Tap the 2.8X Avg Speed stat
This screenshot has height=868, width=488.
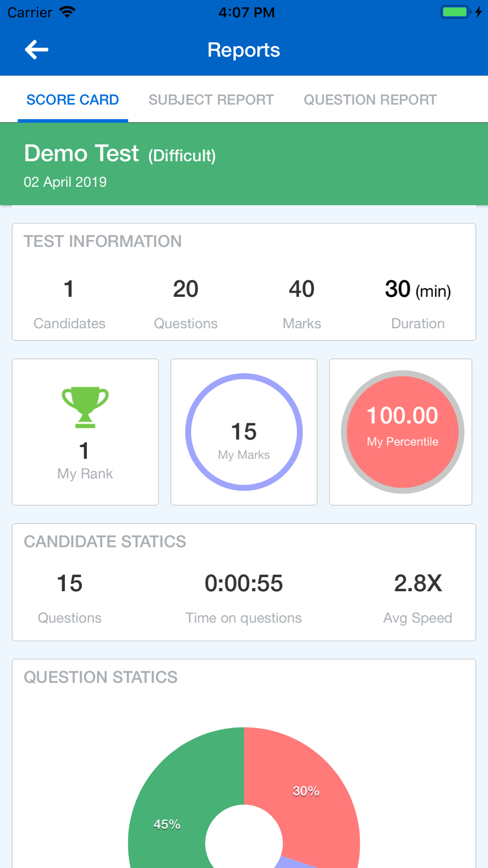click(x=418, y=598)
